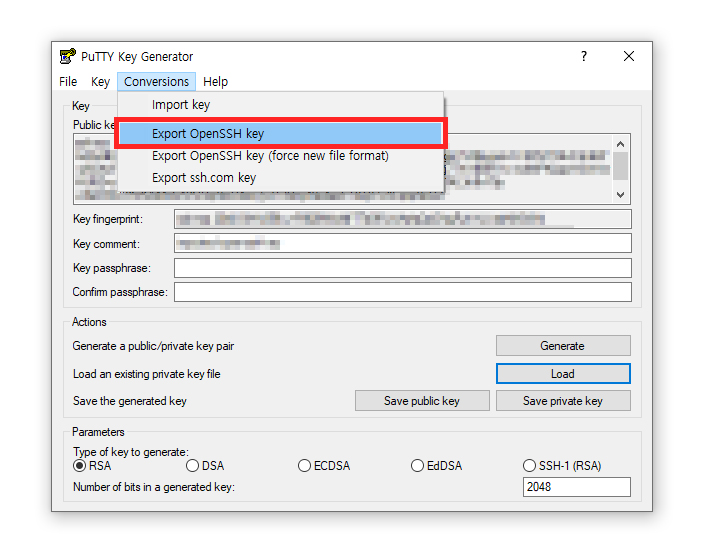Select Export ssh.com key
This screenshot has height=550, width=704.
click(x=281, y=178)
